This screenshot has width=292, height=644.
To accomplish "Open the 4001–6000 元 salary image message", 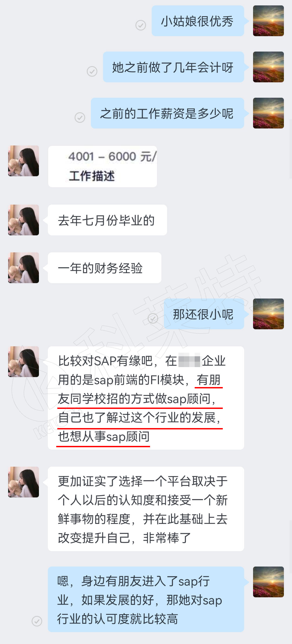I will (x=102, y=167).
